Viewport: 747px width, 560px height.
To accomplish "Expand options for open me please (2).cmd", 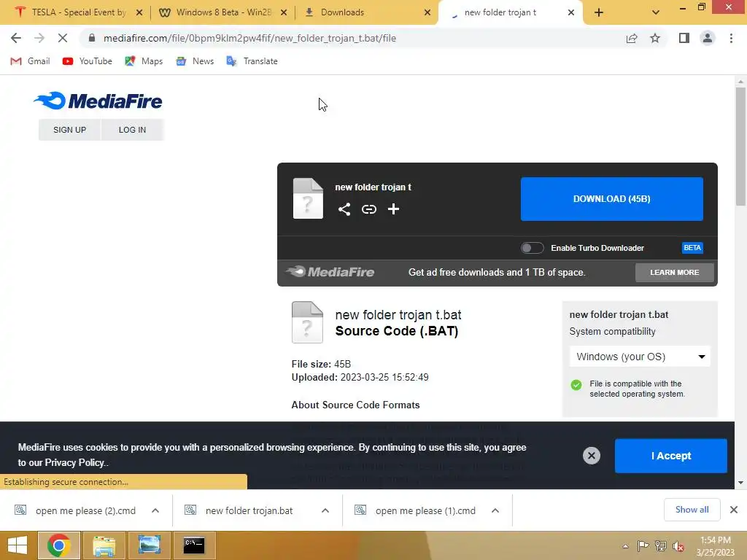I will [x=155, y=510].
